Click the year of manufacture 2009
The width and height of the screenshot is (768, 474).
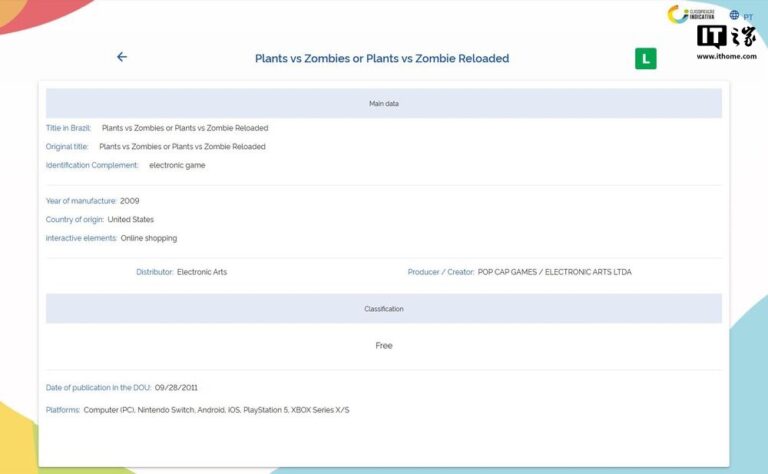pos(130,201)
